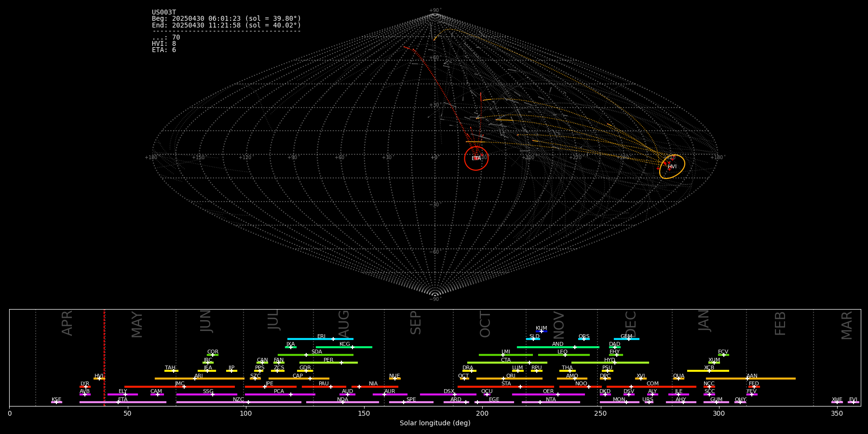The width and height of the screenshot is (868, 434).
Task: Click the red dashed current-date line on timeline
Action: click(x=104, y=357)
